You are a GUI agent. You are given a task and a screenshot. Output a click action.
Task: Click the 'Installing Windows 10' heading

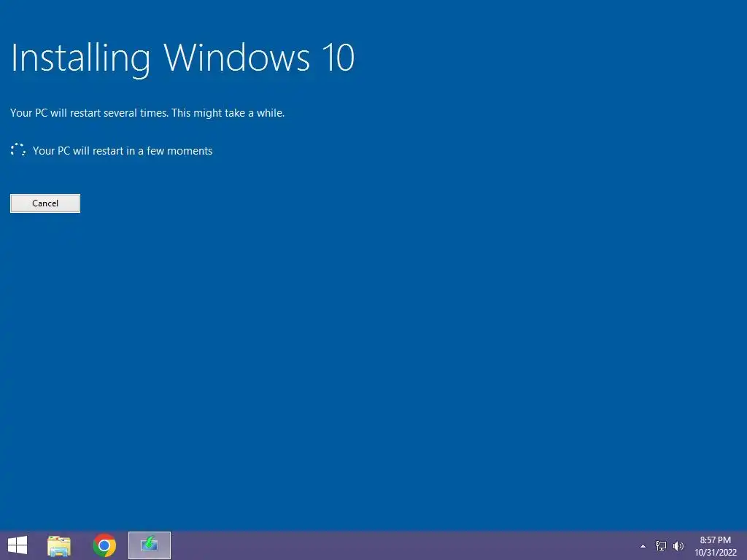[x=182, y=58]
